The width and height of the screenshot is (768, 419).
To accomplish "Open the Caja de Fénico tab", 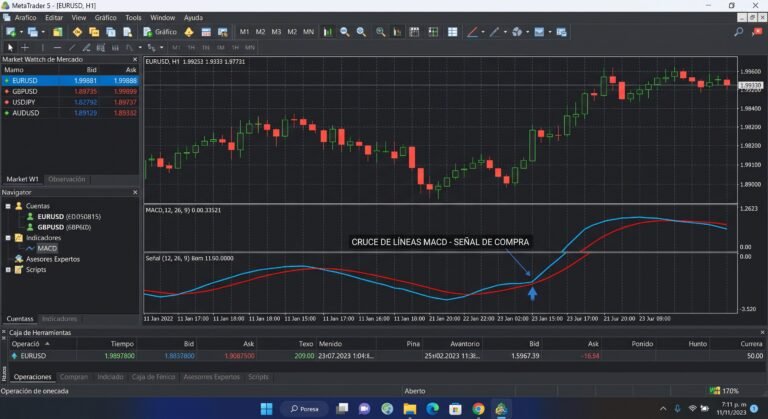I will (153, 377).
